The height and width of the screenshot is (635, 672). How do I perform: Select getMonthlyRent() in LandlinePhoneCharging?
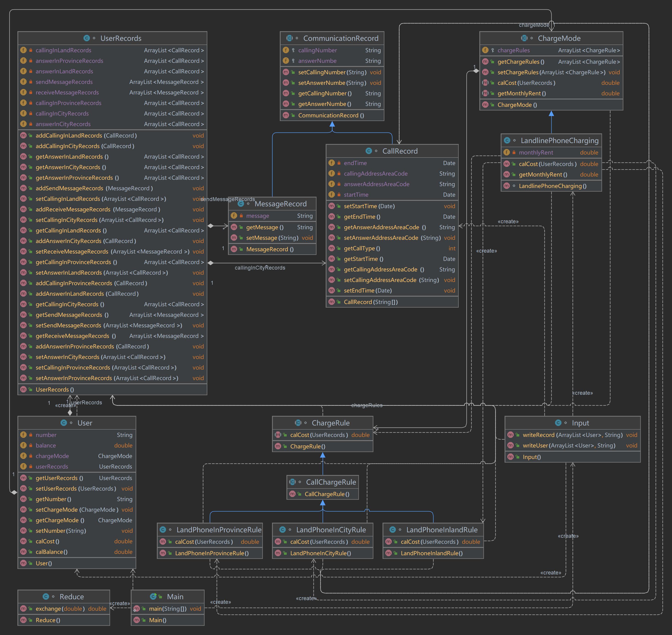(551, 175)
